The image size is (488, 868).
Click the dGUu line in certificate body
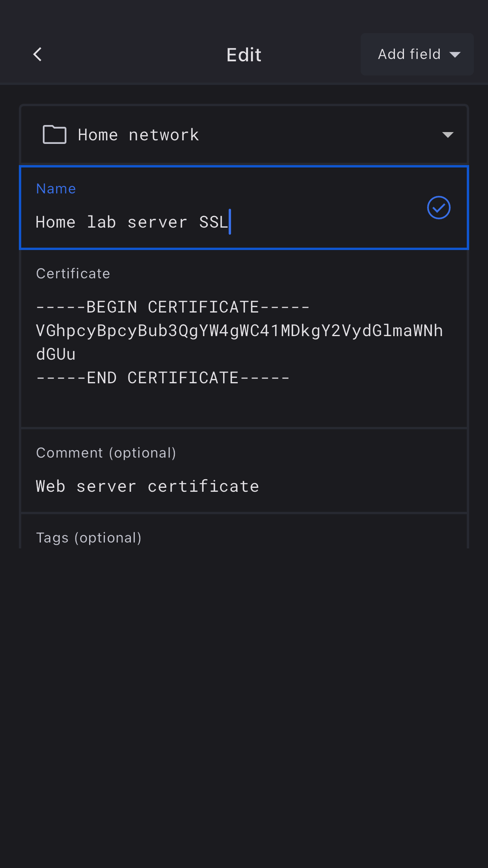pyautogui.click(x=56, y=354)
